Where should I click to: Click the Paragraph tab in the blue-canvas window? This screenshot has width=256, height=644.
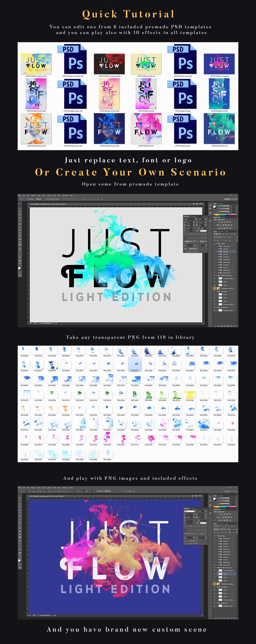pyautogui.click(x=193, y=508)
